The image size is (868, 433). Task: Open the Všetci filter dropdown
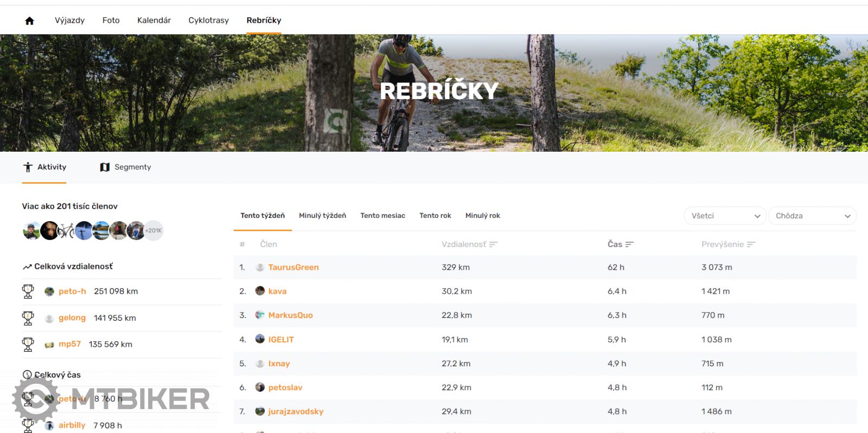725,216
